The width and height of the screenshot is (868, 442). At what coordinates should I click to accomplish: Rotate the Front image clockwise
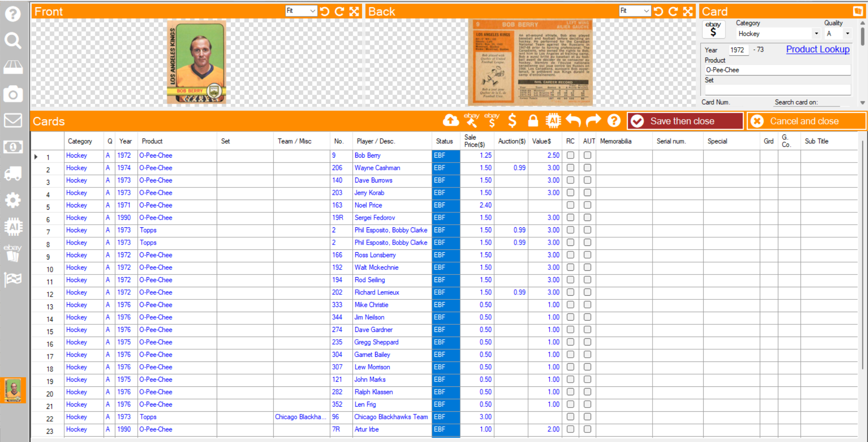(339, 11)
